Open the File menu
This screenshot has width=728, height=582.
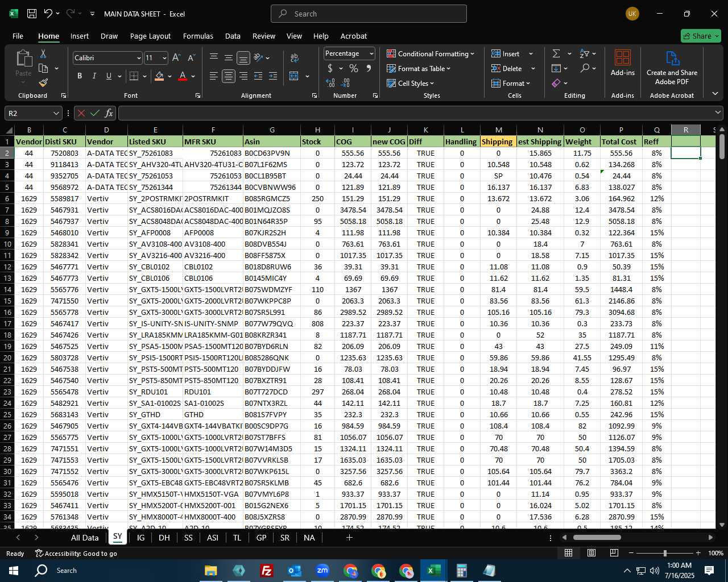click(18, 36)
